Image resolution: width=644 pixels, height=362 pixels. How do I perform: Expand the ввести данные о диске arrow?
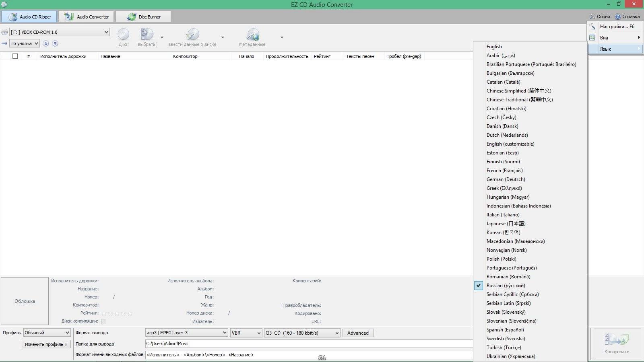(x=223, y=37)
